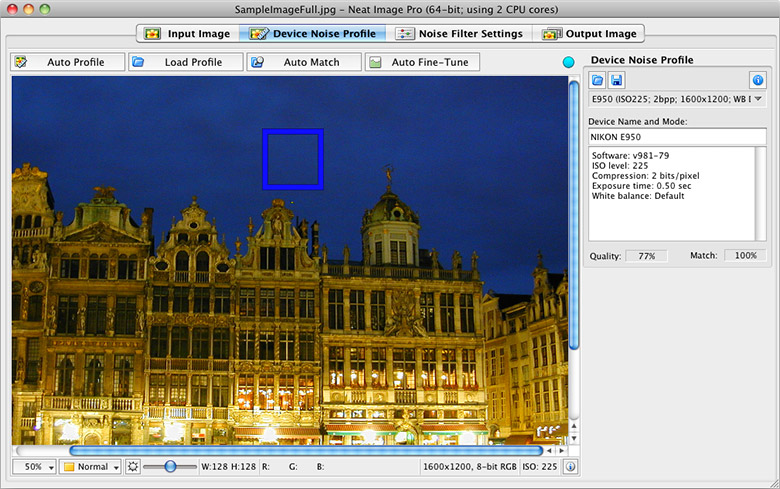The width and height of the screenshot is (780, 489).
Task: Click the Auto Profile icon
Action: 21,62
